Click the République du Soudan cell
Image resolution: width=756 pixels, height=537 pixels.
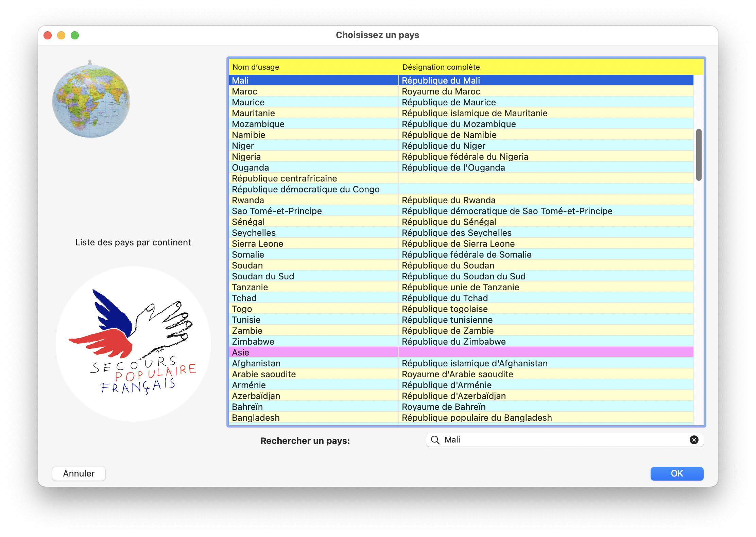[546, 265]
